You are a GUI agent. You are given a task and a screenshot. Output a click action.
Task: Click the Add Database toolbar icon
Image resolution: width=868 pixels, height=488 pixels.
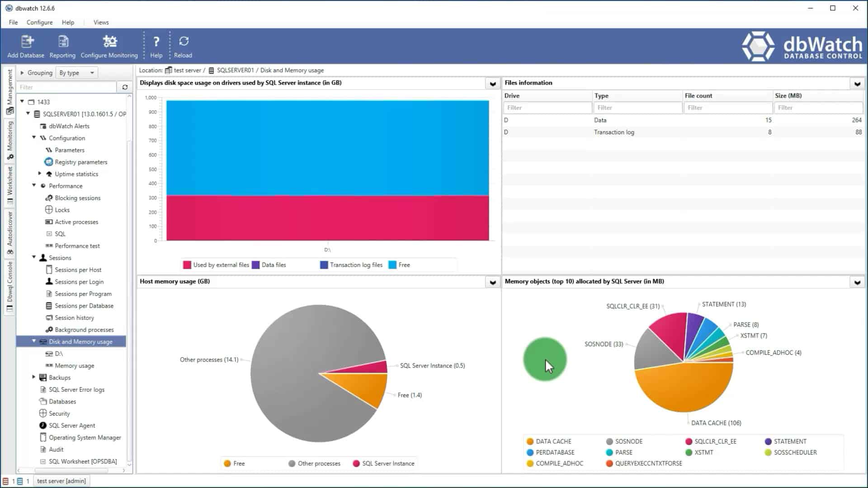pos(27,42)
